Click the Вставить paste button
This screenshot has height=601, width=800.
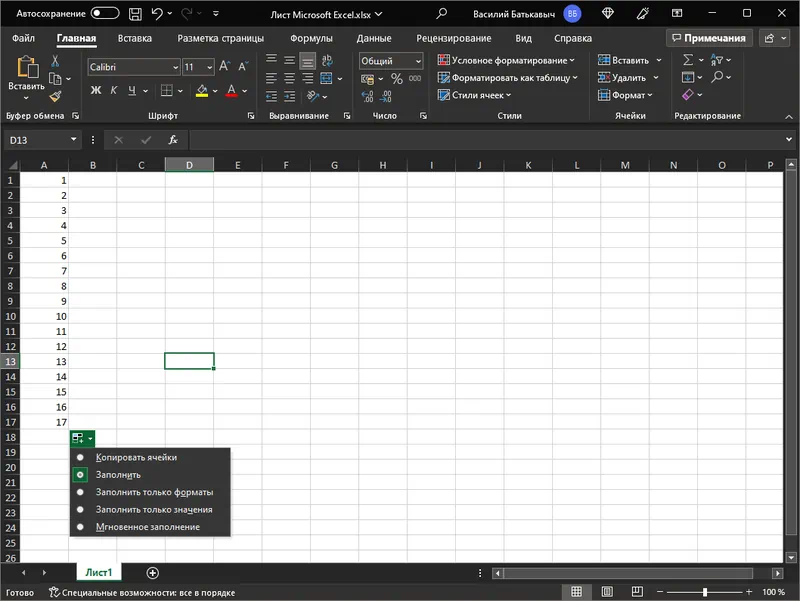click(x=27, y=77)
